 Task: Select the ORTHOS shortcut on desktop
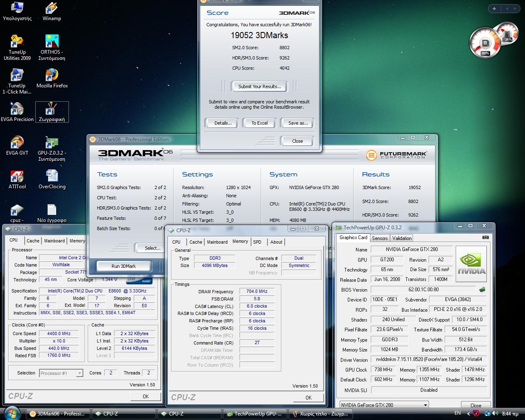pyautogui.click(x=52, y=48)
